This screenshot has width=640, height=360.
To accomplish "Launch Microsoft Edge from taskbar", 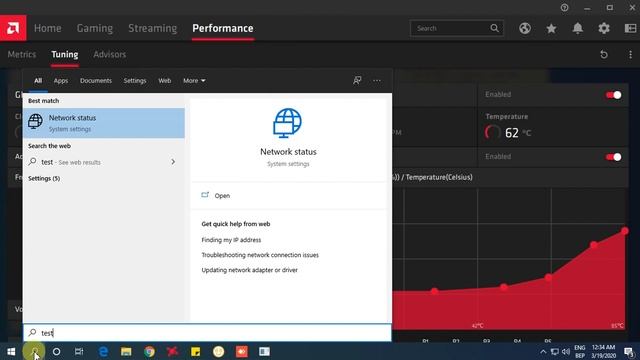I will (x=103, y=351).
